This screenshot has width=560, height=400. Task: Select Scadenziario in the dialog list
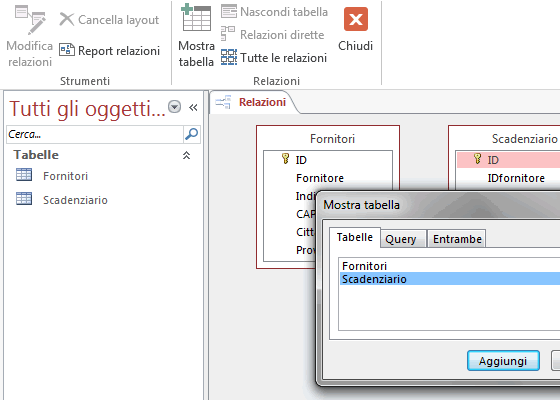(x=450, y=279)
